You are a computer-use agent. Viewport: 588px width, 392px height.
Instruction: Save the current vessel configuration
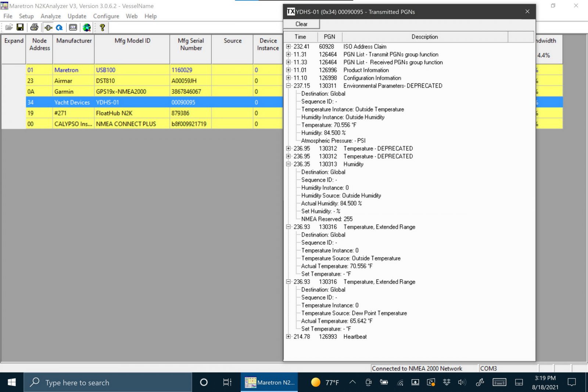(21, 27)
